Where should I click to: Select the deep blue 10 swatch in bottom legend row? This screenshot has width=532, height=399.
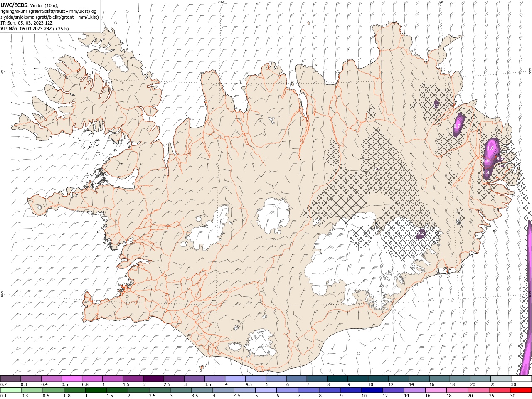pyautogui.click(x=372, y=390)
